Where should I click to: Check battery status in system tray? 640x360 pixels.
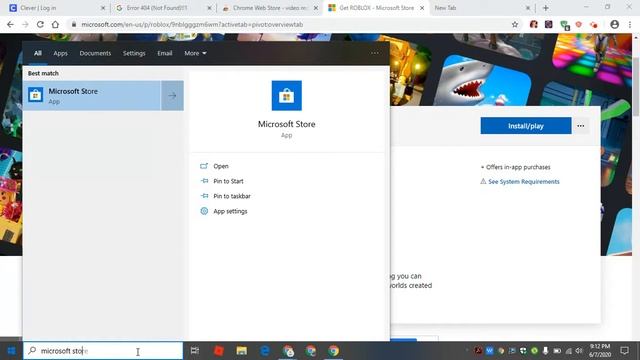(x=557, y=351)
